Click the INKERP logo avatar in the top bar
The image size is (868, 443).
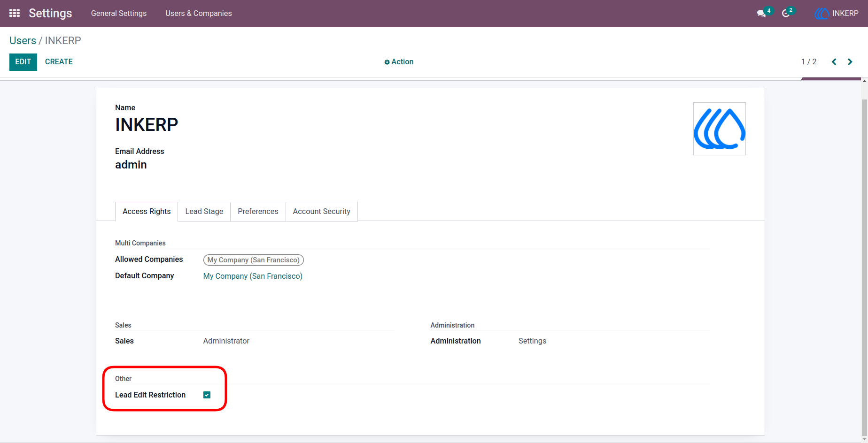pyautogui.click(x=821, y=14)
